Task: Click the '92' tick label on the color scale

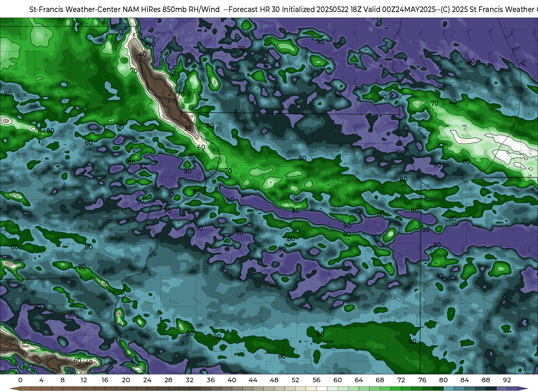Action: [x=507, y=380]
